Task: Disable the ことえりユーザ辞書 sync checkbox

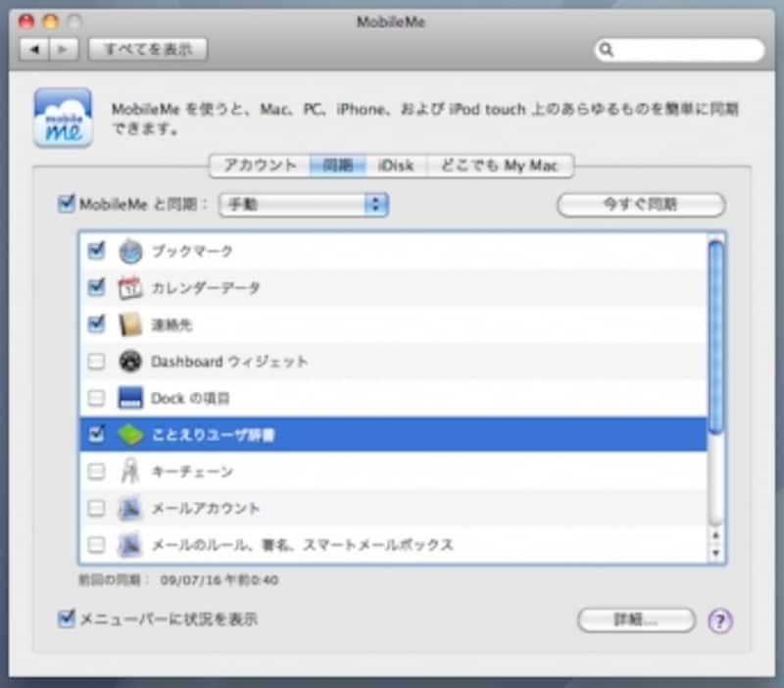Action: click(95, 434)
